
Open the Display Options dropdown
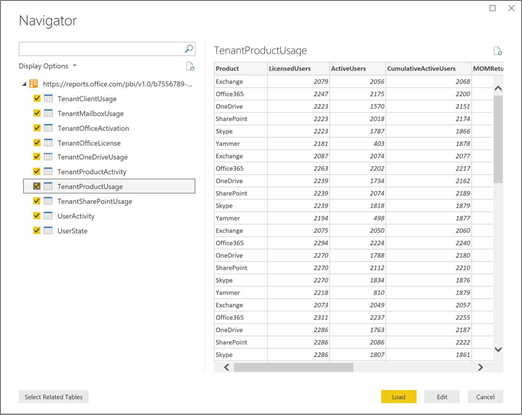click(48, 66)
